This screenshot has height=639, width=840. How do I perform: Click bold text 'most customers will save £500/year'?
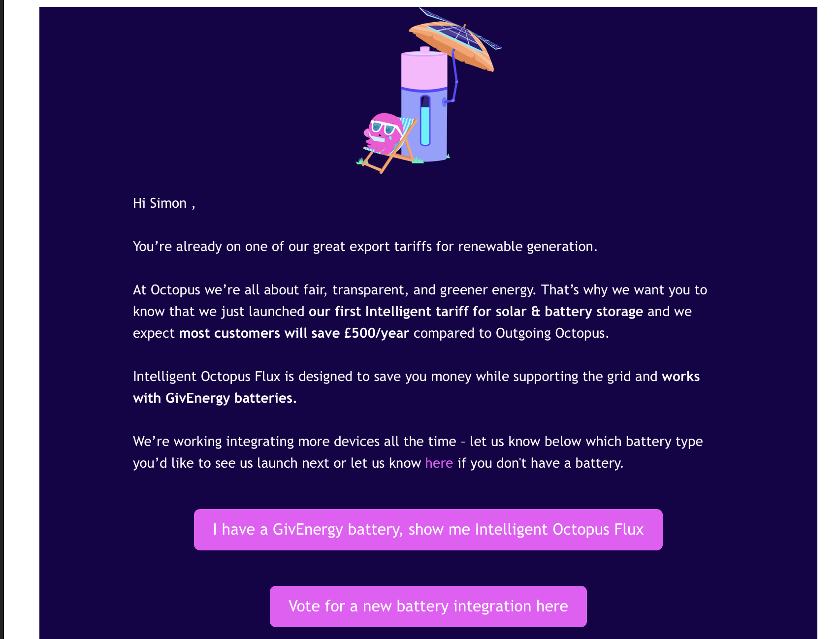[x=294, y=333]
